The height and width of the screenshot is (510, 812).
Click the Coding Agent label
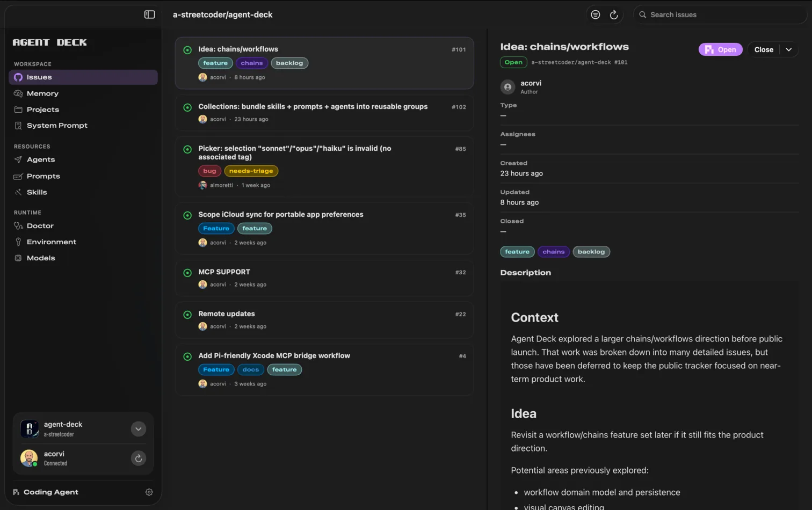click(51, 492)
